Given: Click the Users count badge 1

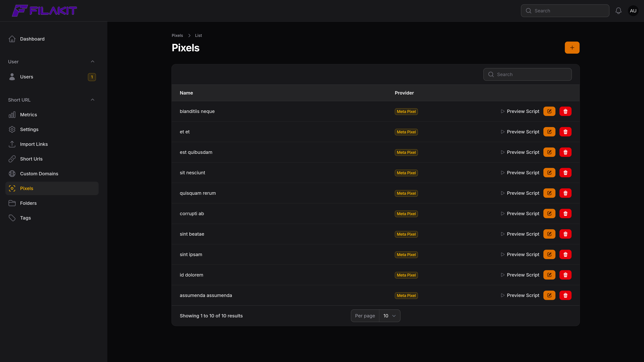Looking at the screenshot, I should click(x=92, y=77).
